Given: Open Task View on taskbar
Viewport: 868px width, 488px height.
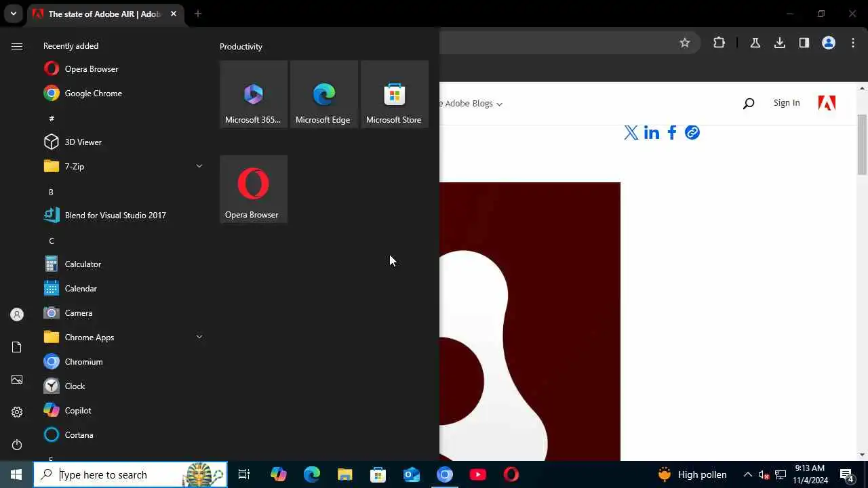Looking at the screenshot, I should tap(244, 474).
